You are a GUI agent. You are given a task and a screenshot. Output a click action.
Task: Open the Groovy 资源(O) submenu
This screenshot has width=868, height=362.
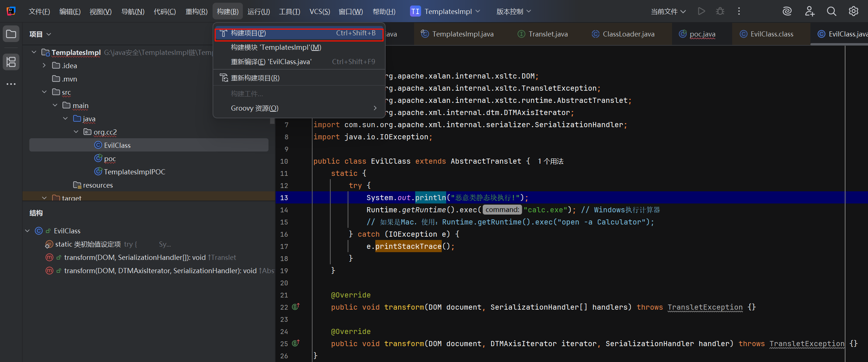[x=299, y=108]
